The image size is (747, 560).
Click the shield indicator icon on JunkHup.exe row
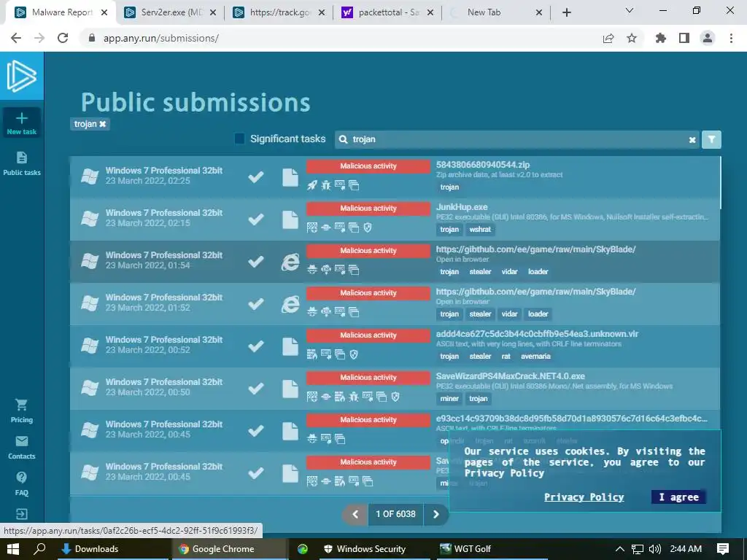(368, 227)
